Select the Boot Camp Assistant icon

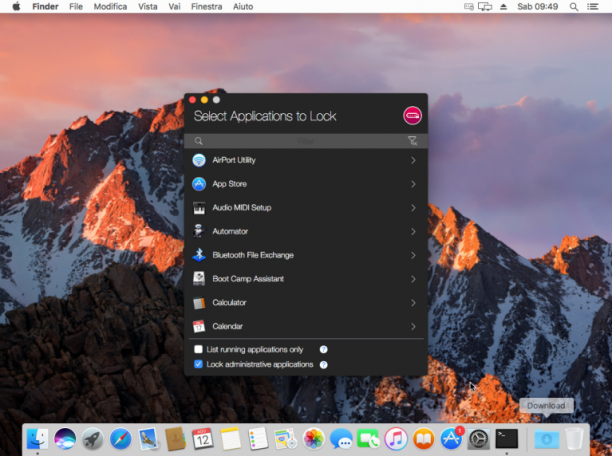click(199, 279)
